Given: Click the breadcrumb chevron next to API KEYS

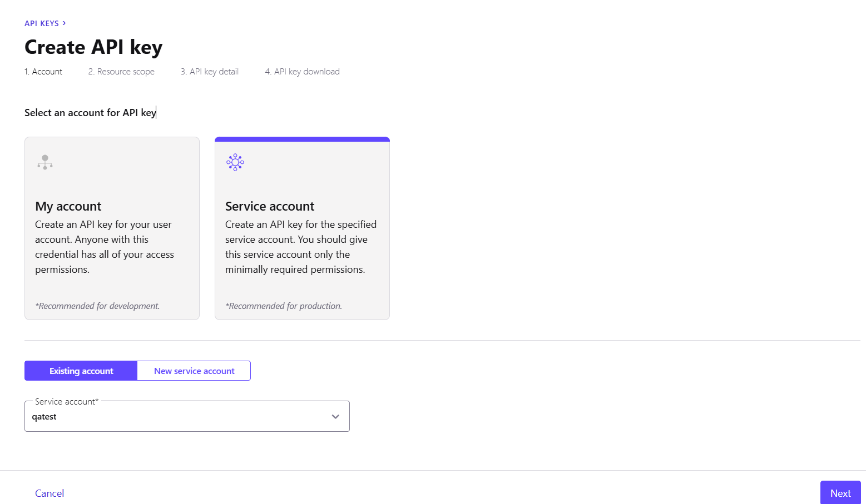Looking at the screenshot, I should [x=65, y=23].
